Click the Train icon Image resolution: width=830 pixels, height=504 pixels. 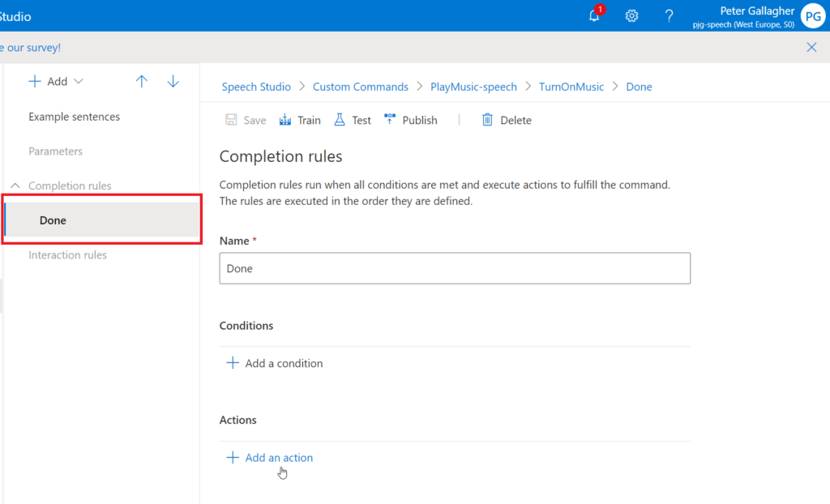(285, 119)
